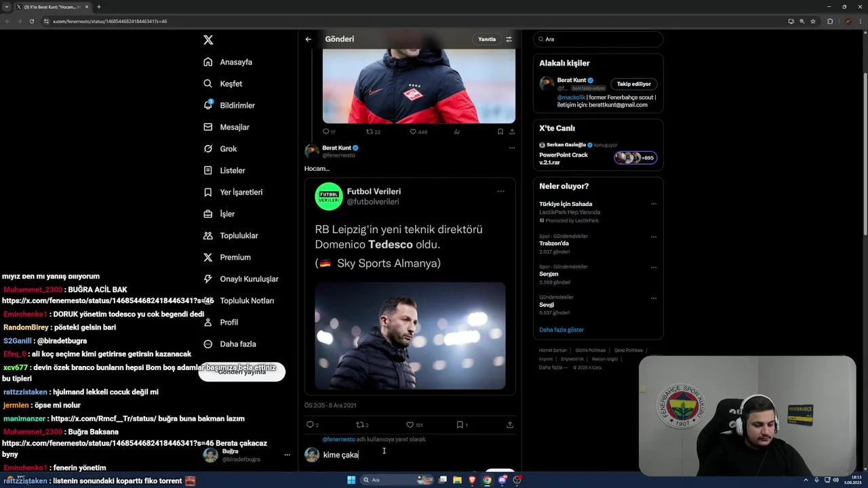Open Discord from taskbar

[502, 480]
